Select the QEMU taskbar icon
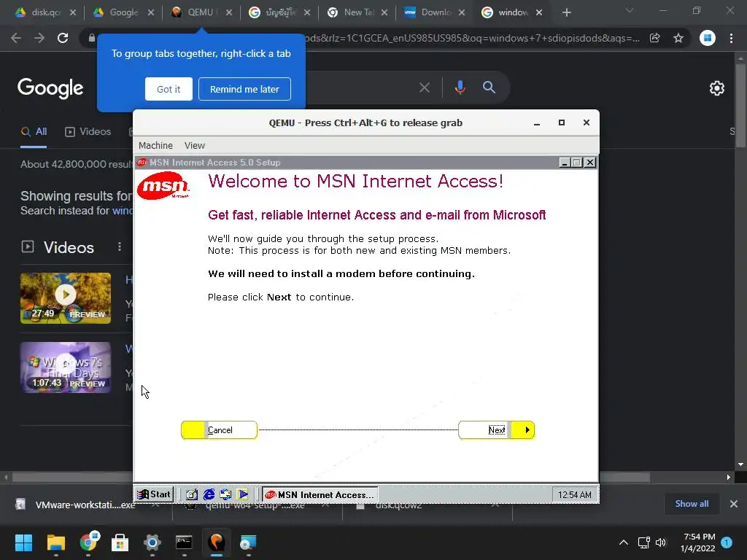 (x=216, y=542)
